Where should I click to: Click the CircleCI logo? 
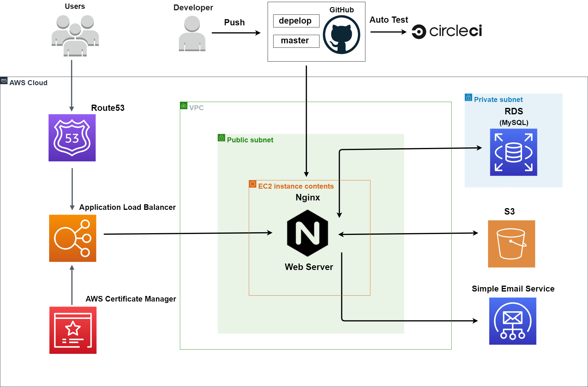click(447, 31)
